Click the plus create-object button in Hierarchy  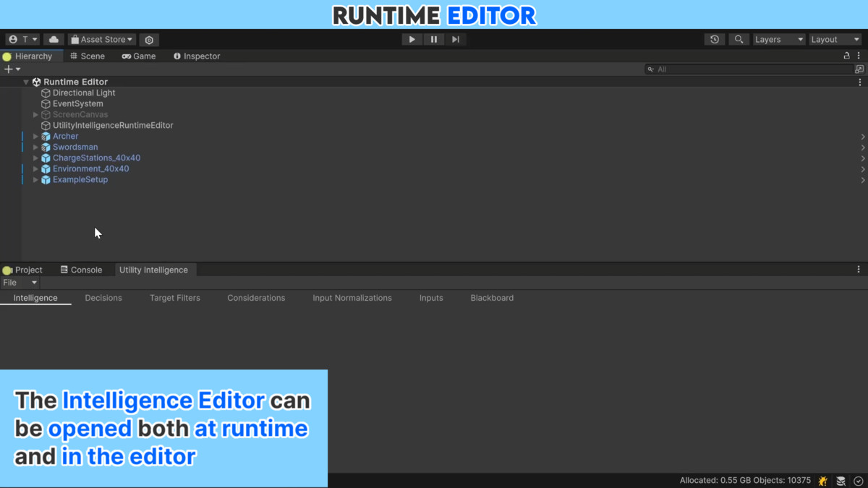pyautogui.click(x=12, y=69)
